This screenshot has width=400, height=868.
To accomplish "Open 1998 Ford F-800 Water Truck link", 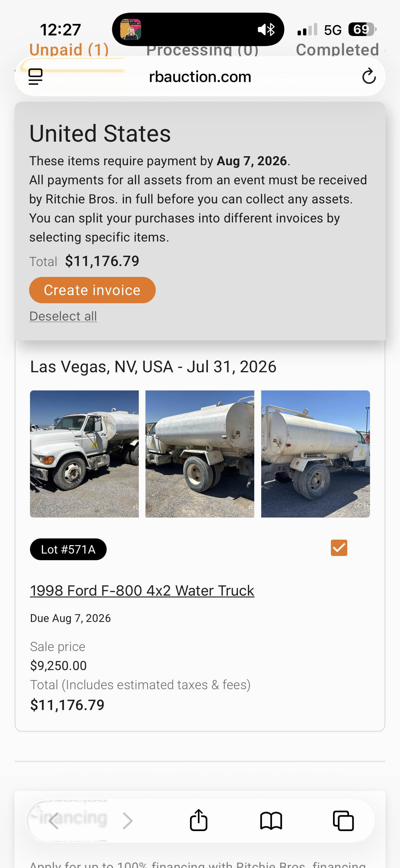I will 142,591.
